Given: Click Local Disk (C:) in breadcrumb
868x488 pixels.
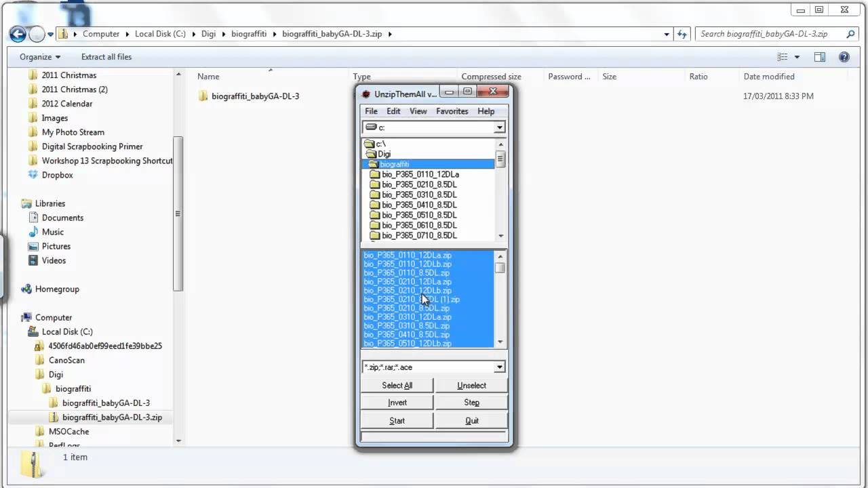Looking at the screenshot, I should [x=160, y=34].
